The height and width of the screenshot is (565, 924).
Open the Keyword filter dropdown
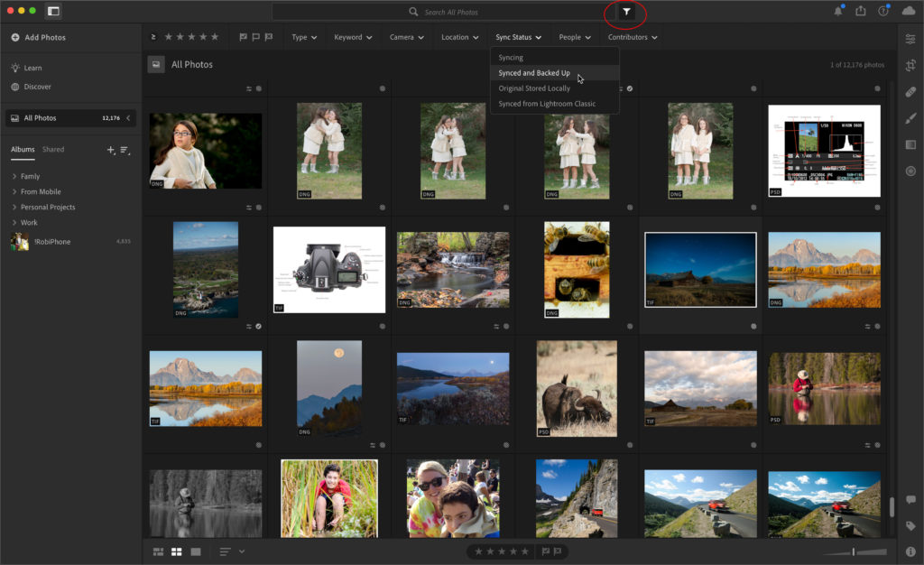pyautogui.click(x=353, y=37)
